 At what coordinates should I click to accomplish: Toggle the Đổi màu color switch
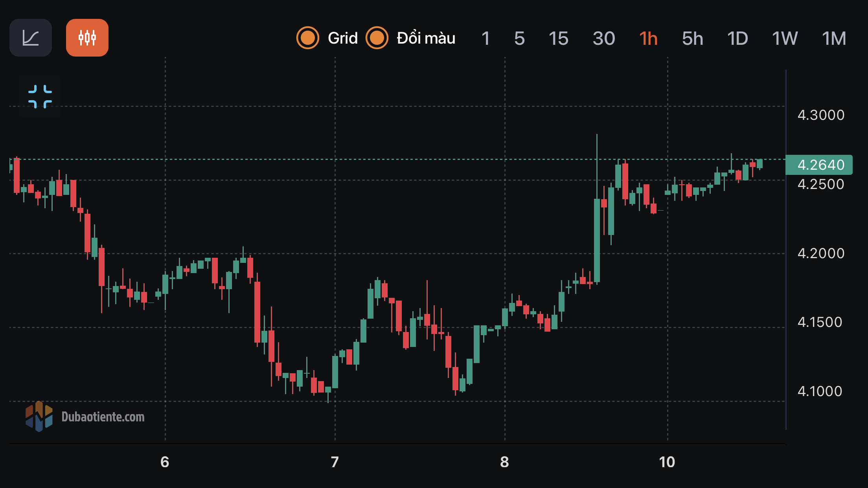pyautogui.click(x=377, y=38)
